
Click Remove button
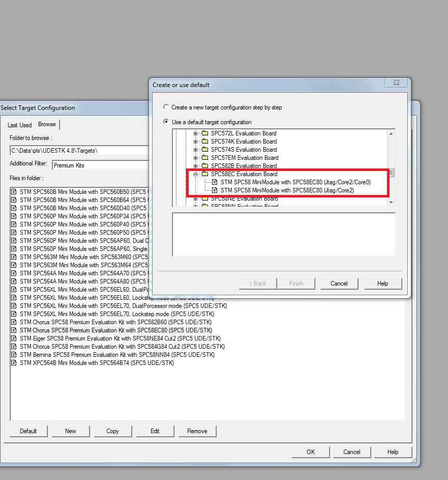(x=197, y=431)
